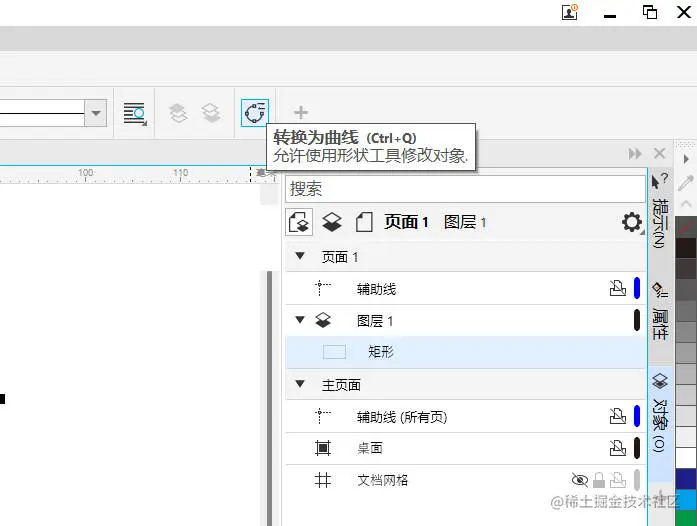Click the blue color swatch of 辅助线
Image resolution: width=697 pixels, height=526 pixels.
coord(637,288)
